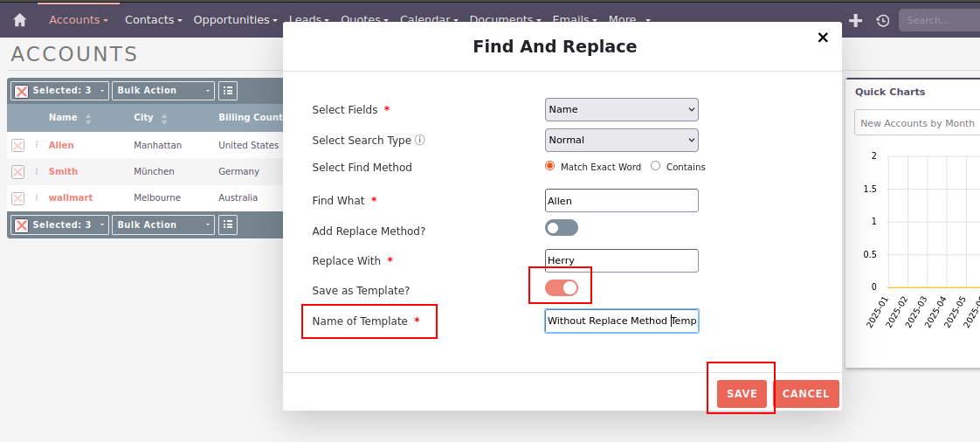The height and width of the screenshot is (442, 980).
Task: Open the recently viewed history icon
Action: 883,20
